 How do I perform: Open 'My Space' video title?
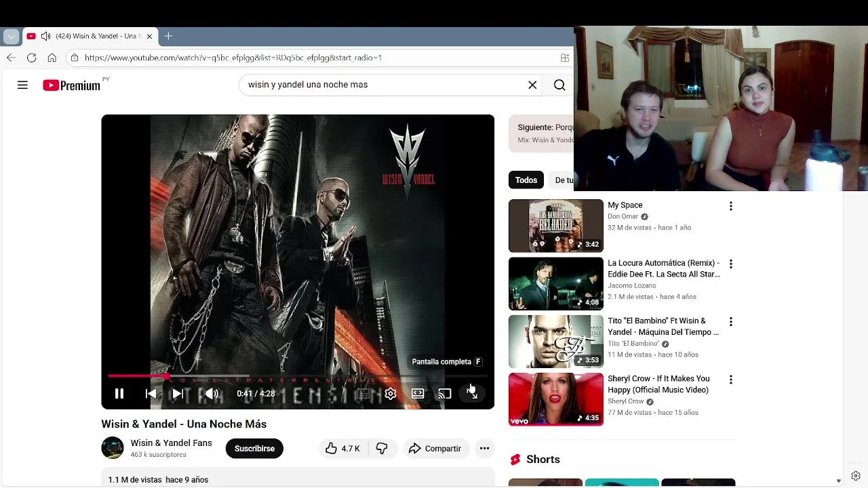(x=625, y=205)
